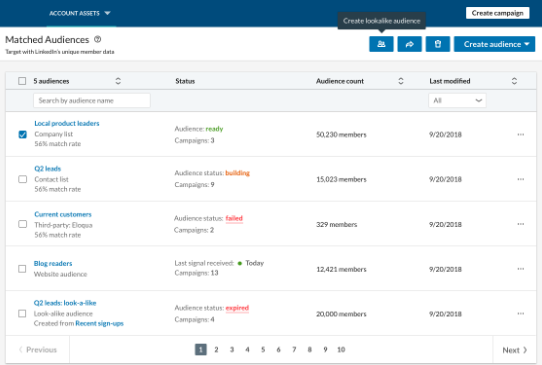Screen dimensions: 542x365
Task: Click the delete trash icon button
Action: (x=438, y=44)
